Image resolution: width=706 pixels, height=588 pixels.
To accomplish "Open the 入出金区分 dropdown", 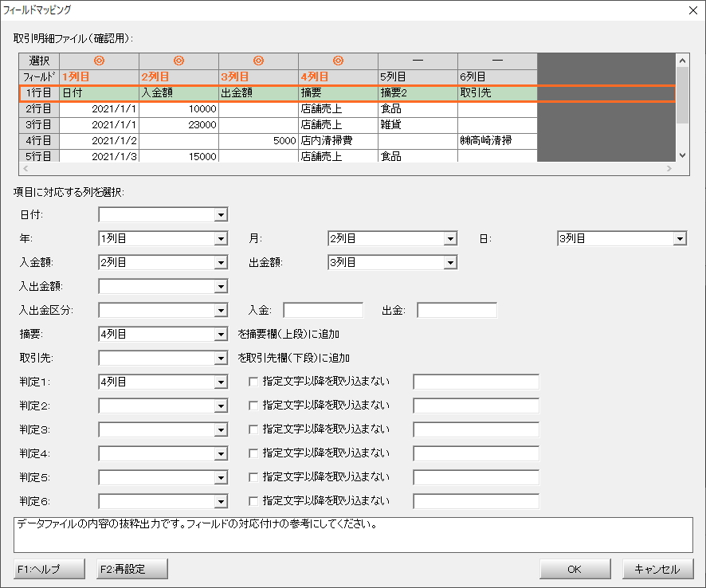I will 221,310.
